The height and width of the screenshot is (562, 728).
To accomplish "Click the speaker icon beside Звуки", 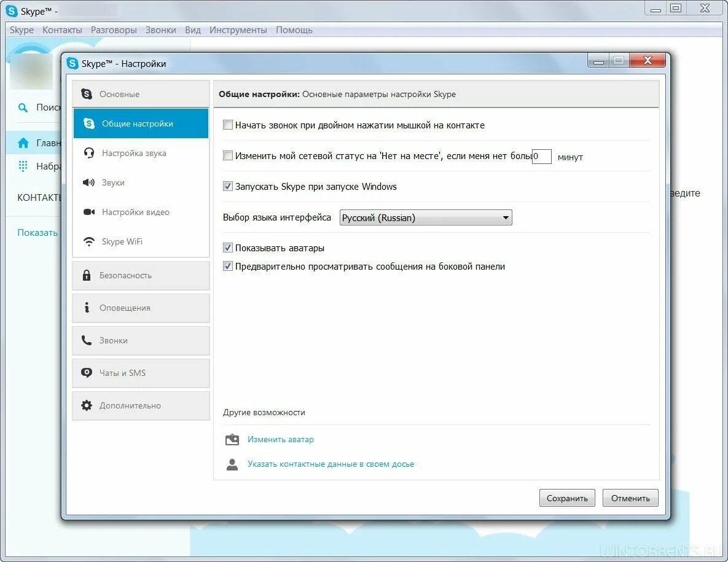I will point(88,182).
